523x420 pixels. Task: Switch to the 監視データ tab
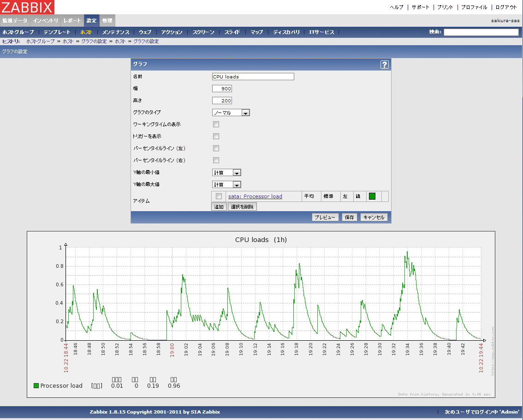[x=15, y=21]
